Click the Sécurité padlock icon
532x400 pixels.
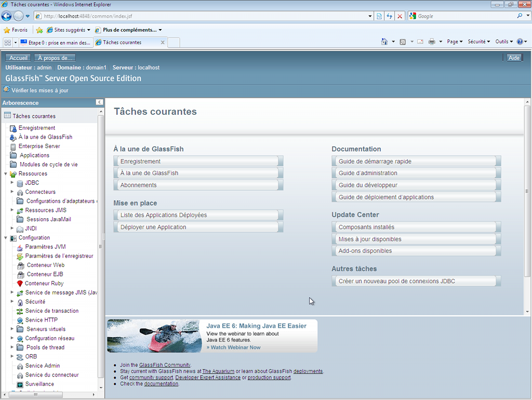coord(20,302)
